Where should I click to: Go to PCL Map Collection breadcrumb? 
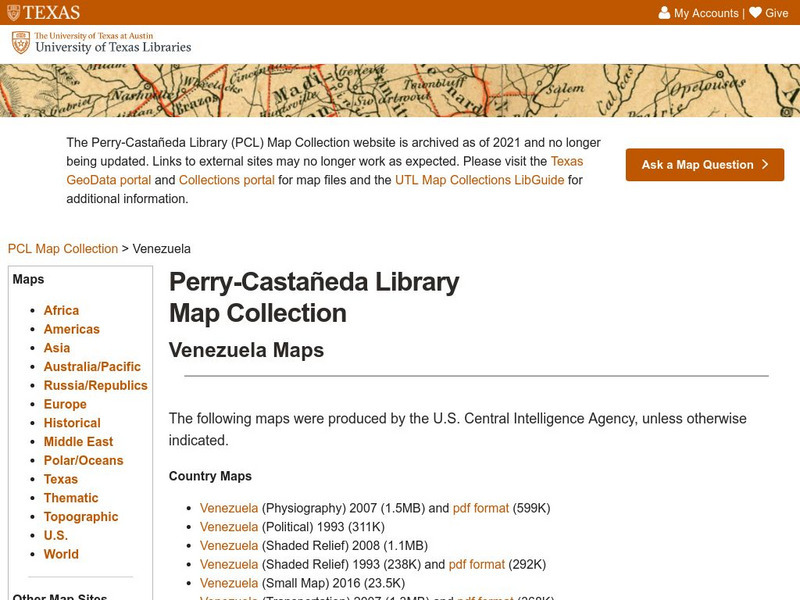pyautogui.click(x=63, y=248)
